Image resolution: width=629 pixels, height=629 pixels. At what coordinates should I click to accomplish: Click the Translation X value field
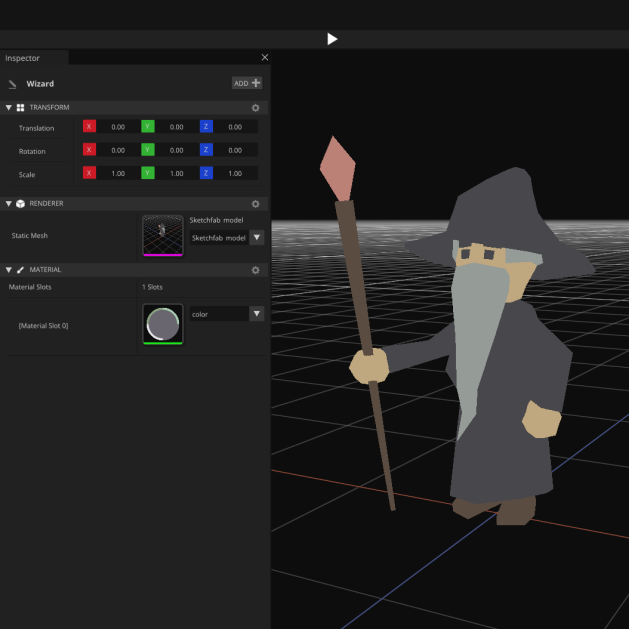[117, 127]
